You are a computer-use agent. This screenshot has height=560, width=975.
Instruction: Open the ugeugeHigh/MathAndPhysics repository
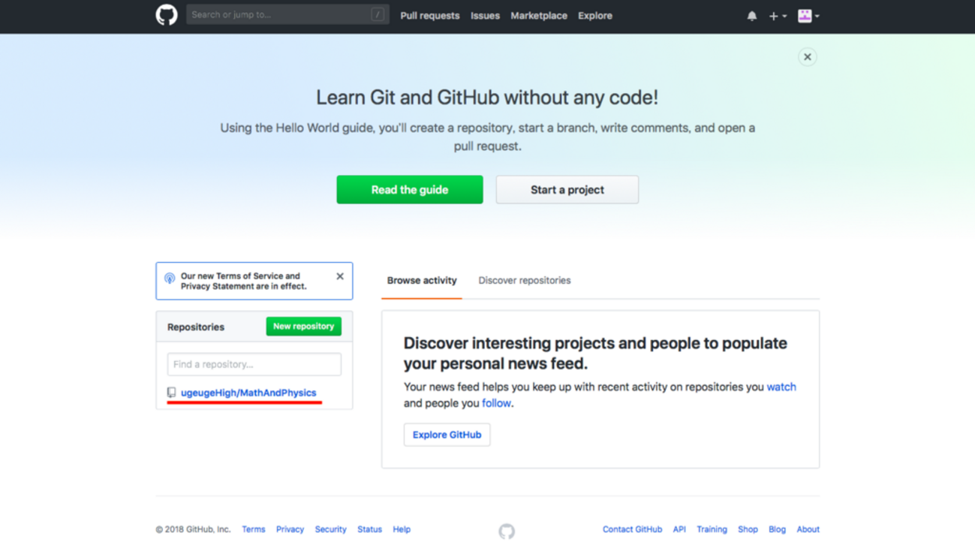[x=248, y=393]
